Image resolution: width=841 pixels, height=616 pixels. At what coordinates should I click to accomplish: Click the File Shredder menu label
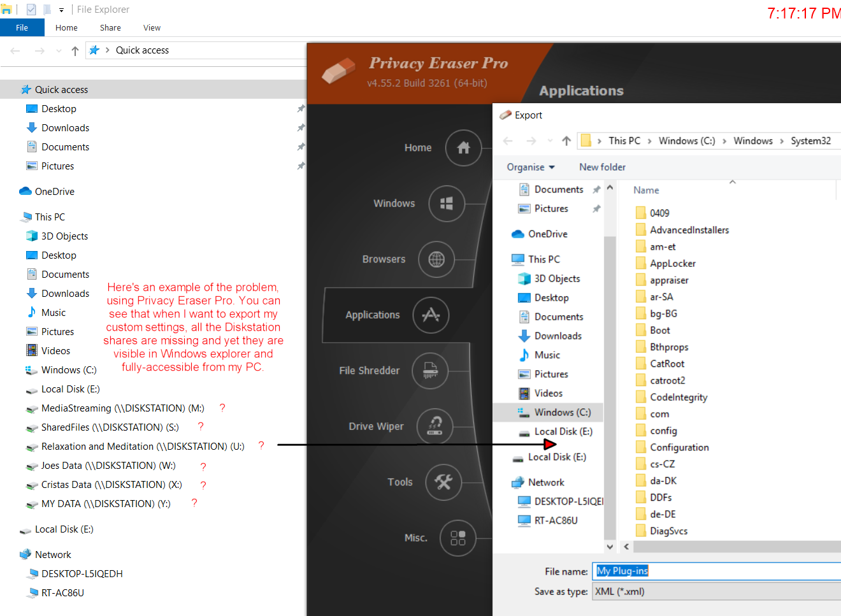[x=370, y=371]
